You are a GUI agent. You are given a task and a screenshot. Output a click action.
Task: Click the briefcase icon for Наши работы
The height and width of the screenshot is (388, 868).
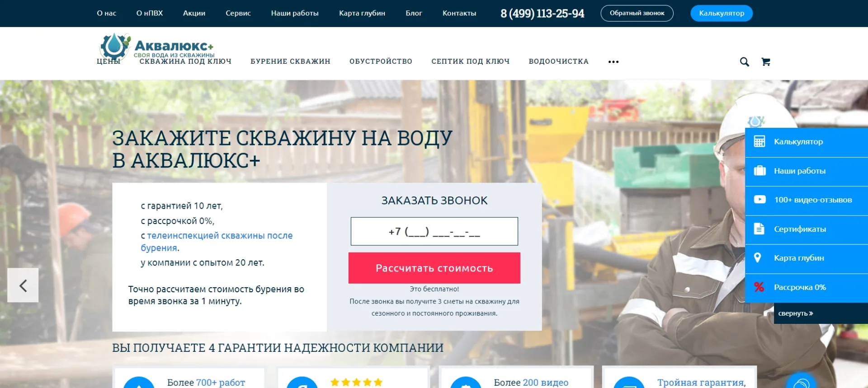pos(759,171)
